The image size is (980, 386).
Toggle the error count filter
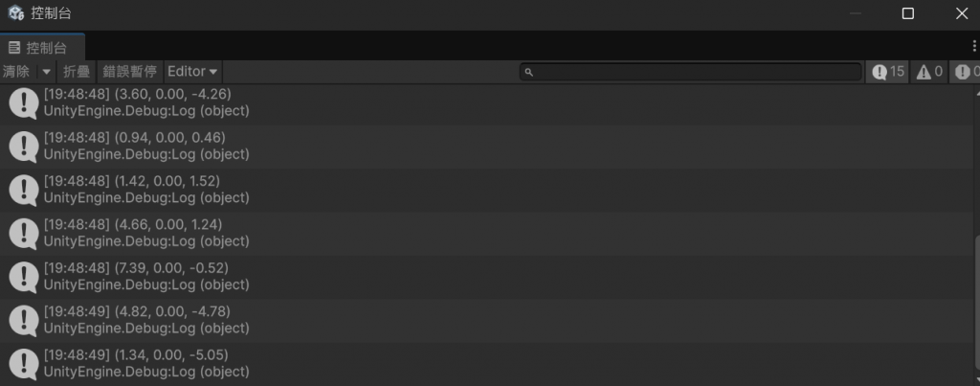[965, 72]
